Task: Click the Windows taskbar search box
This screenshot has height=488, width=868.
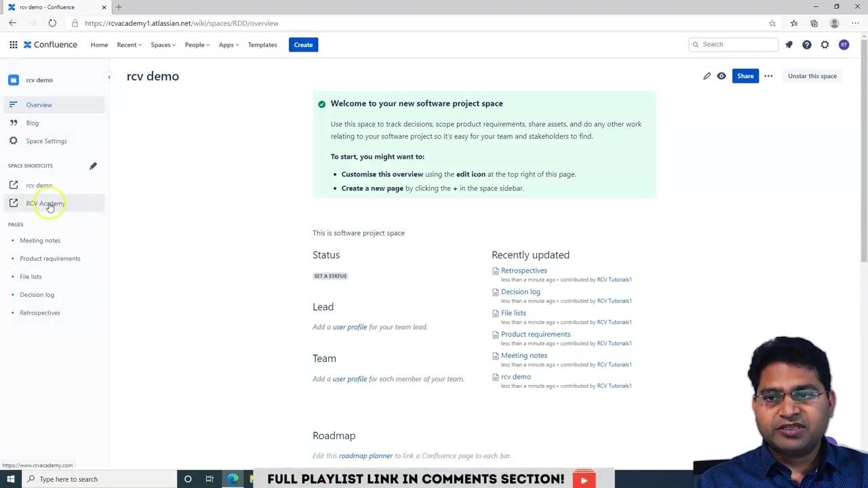Action: 98,479
